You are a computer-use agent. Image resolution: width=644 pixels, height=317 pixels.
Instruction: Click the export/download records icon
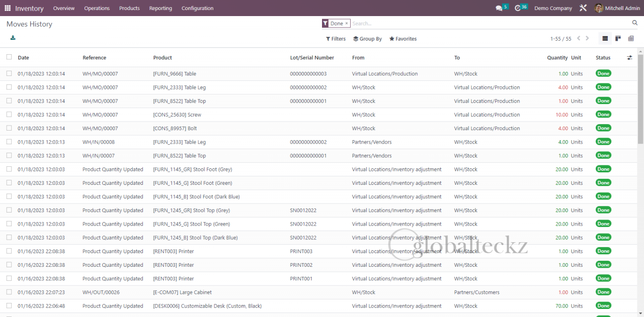[x=13, y=37]
